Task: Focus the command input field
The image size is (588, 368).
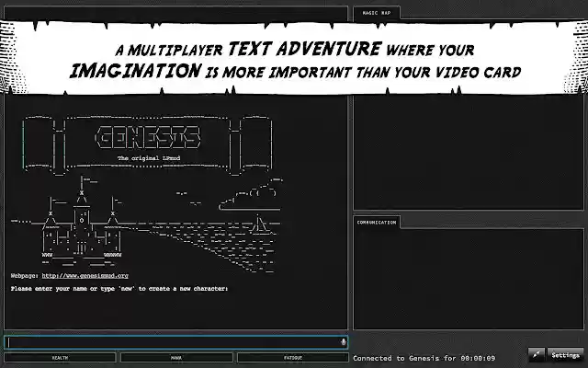Action: pyautogui.click(x=175, y=342)
